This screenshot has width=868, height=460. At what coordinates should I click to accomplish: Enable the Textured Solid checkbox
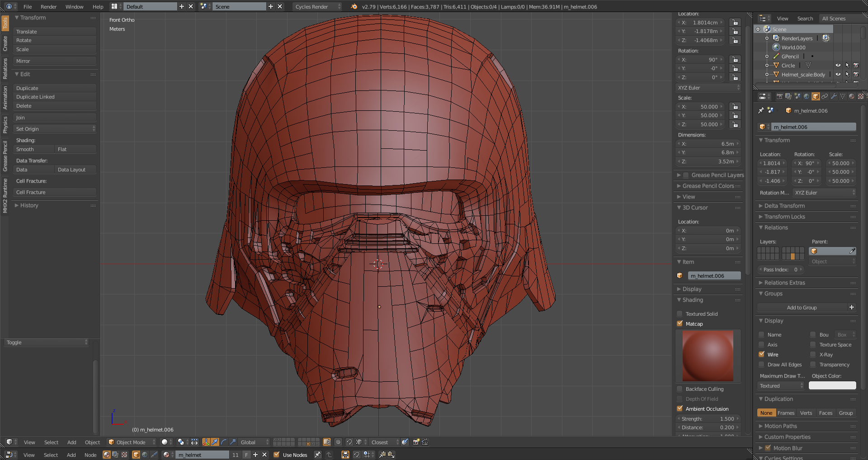click(679, 313)
